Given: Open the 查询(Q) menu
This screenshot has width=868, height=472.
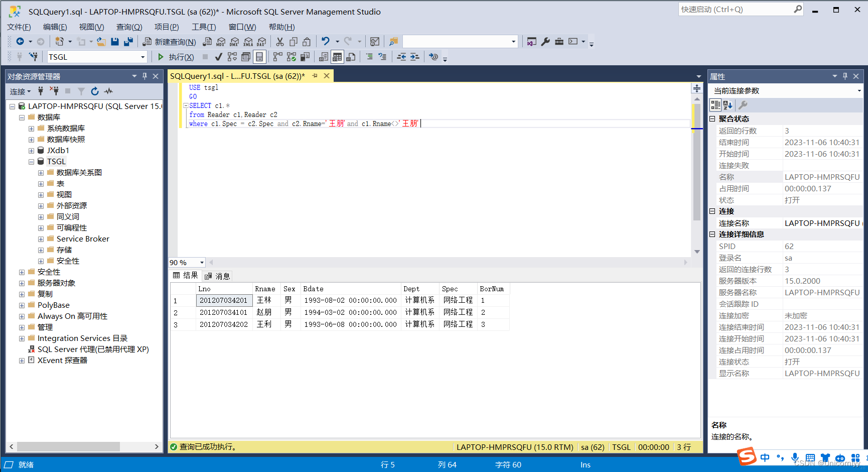Looking at the screenshot, I should tap(129, 27).
